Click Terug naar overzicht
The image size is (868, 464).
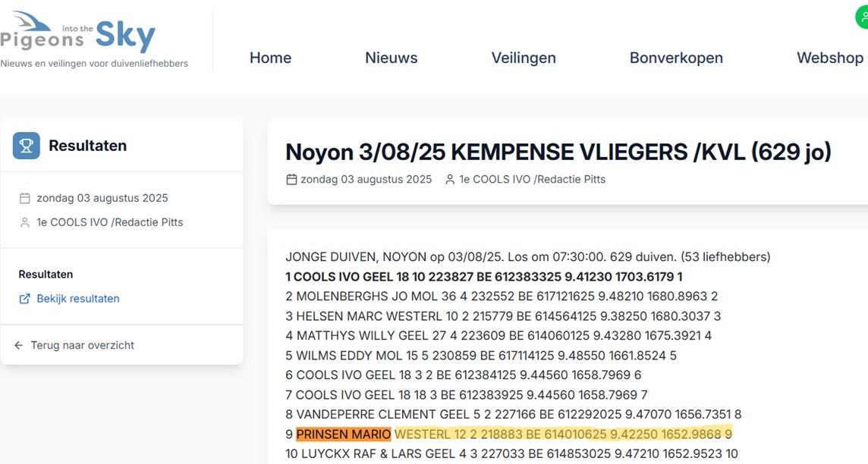pyautogui.click(x=81, y=344)
